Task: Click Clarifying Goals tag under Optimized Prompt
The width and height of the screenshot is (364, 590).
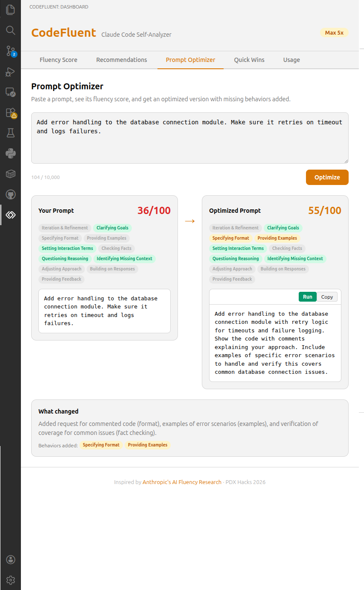Action: (283, 228)
